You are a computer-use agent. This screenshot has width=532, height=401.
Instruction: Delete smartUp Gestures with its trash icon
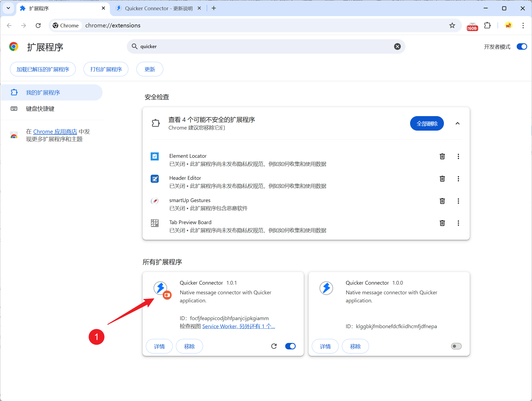coord(442,201)
